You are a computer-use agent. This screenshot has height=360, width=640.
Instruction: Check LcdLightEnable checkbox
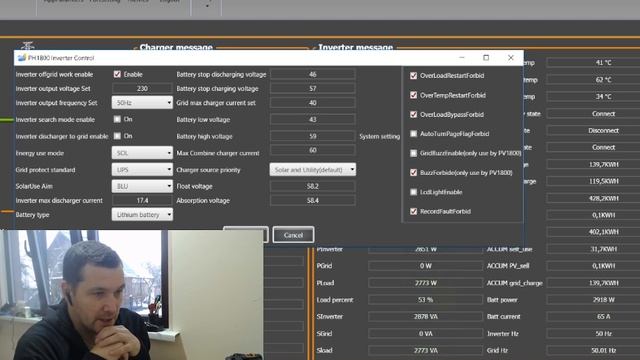413,192
